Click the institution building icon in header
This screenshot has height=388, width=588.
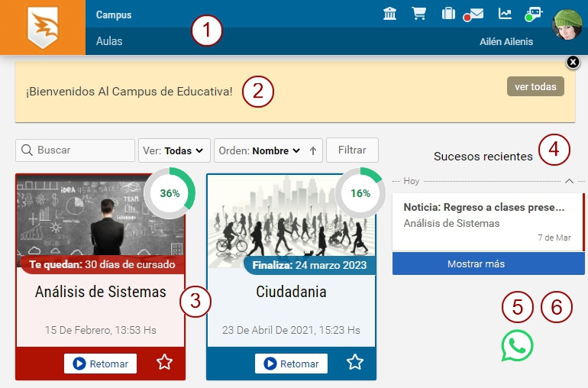pyautogui.click(x=389, y=14)
